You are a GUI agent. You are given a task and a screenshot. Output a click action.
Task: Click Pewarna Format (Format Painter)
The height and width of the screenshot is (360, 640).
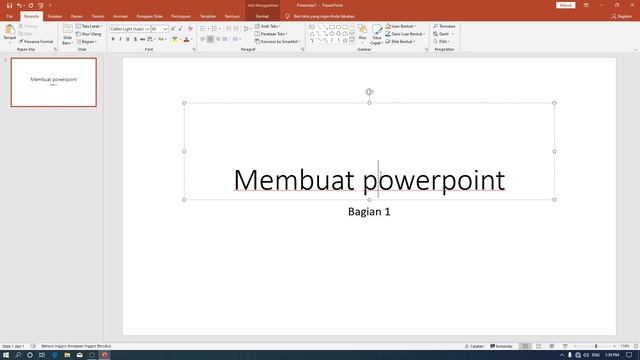coord(36,42)
